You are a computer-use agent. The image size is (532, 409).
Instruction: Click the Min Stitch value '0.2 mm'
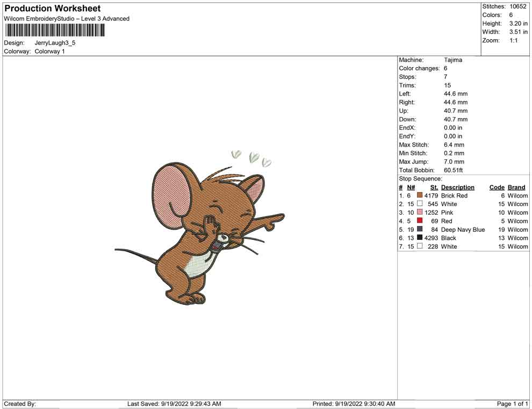pyautogui.click(x=454, y=153)
